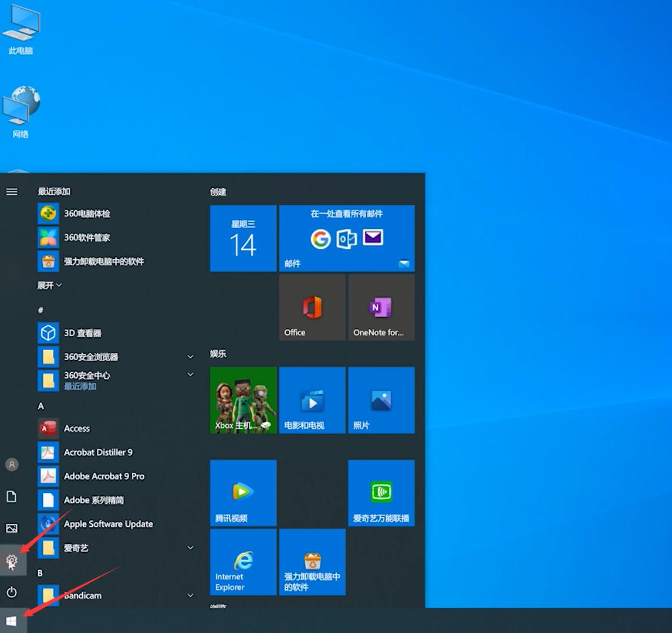Open the 邮件 mail tile
Screen dimensions: 672x633
347,238
